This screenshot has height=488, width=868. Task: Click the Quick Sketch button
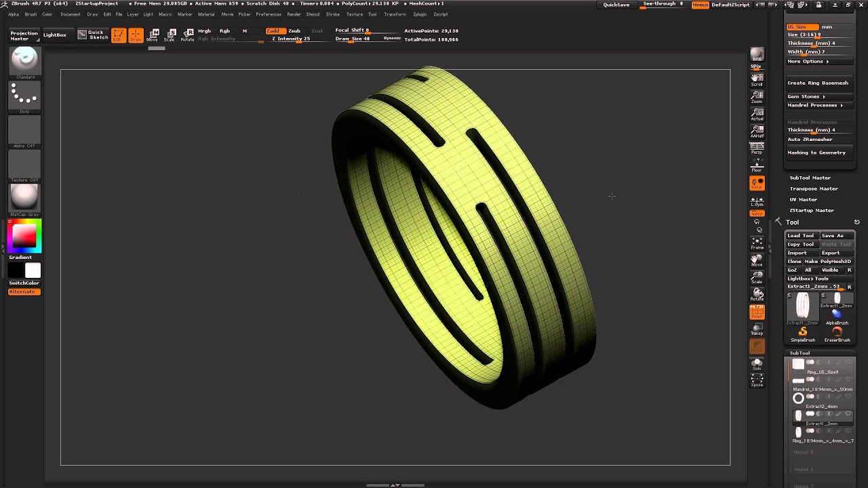[x=92, y=35]
